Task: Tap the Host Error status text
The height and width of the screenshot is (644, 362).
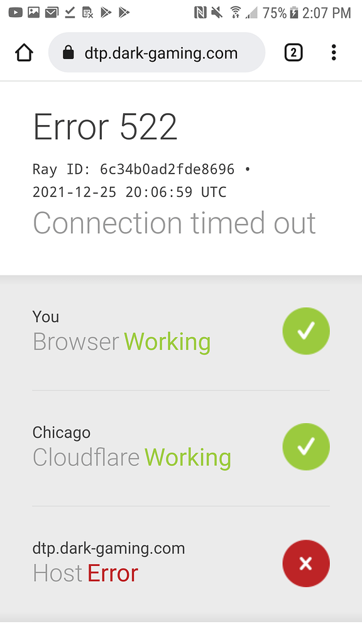Action: pos(85,574)
